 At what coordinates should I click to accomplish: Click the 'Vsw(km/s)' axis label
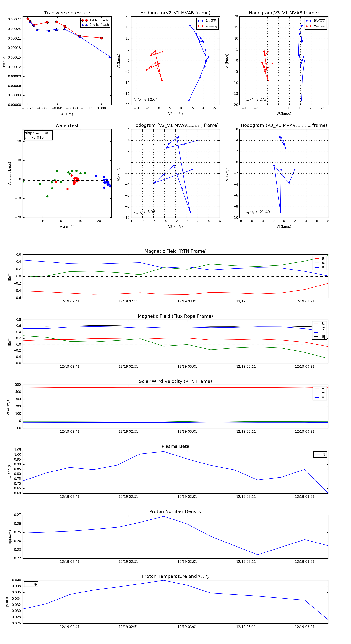tap(8, 407)
